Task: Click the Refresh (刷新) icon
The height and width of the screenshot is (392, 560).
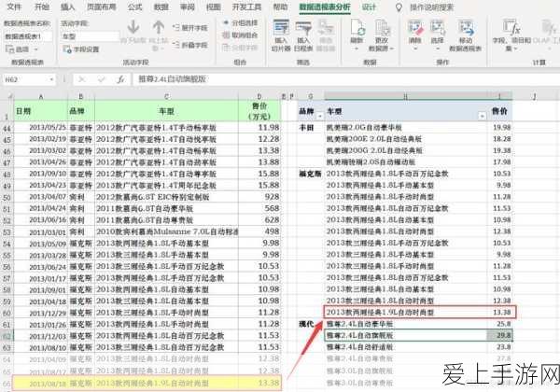Action: (x=357, y=27)
